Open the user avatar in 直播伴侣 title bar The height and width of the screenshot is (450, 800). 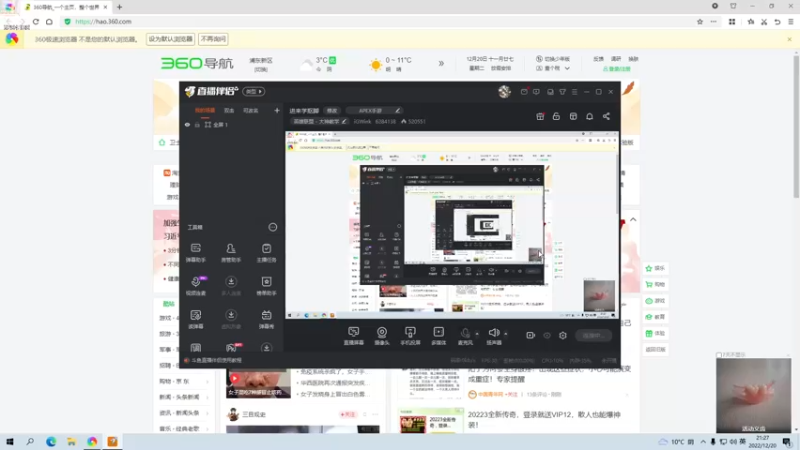pos(504,91)
